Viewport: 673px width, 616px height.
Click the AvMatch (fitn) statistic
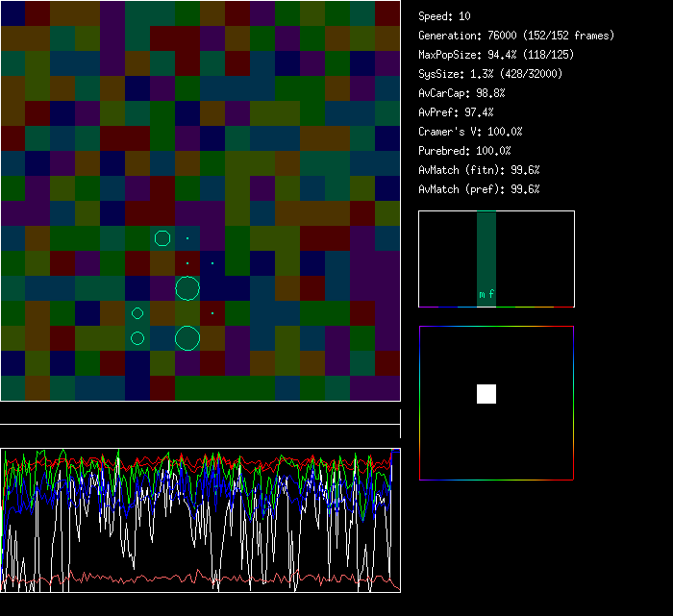tap(479, 170)
